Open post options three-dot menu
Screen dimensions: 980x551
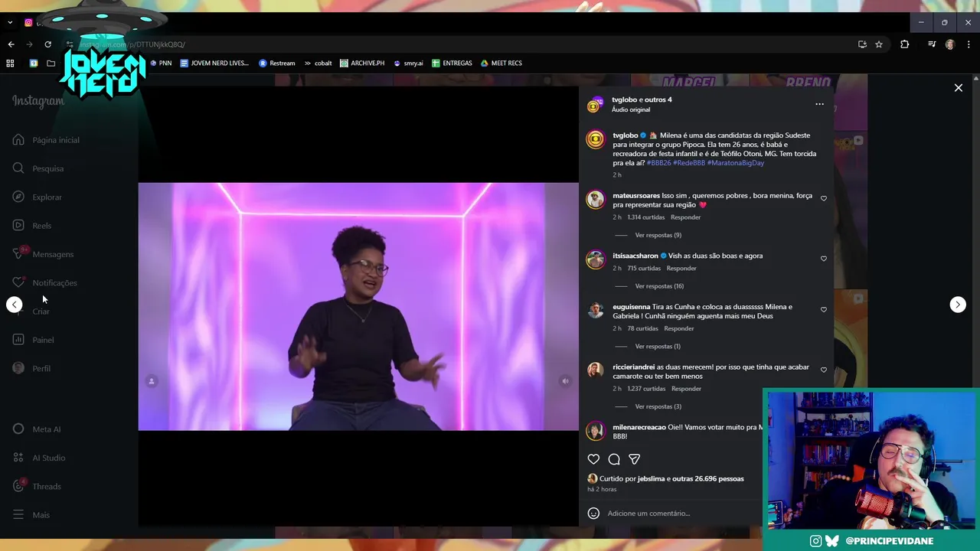[819, 104]
